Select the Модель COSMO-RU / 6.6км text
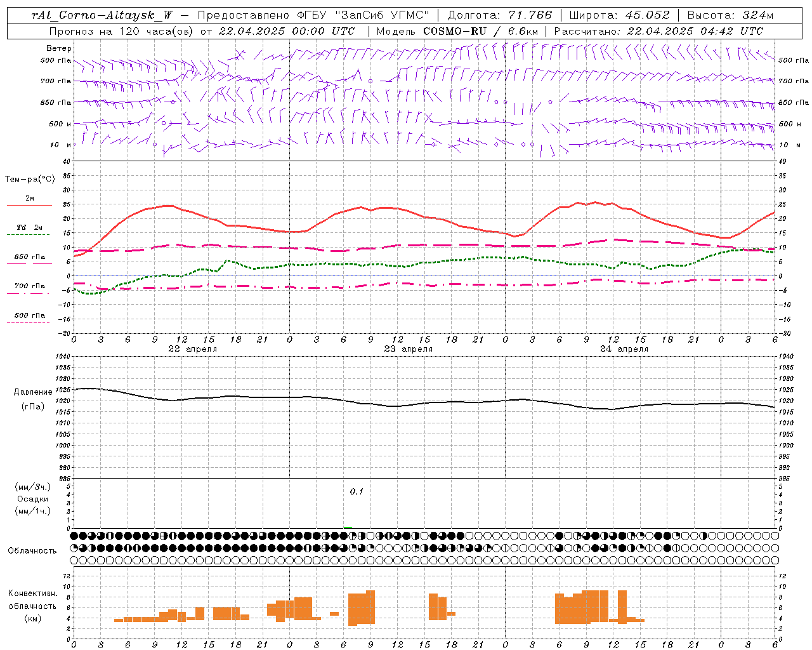This screenshot has width=812, height=650. [x=457, y=31]
